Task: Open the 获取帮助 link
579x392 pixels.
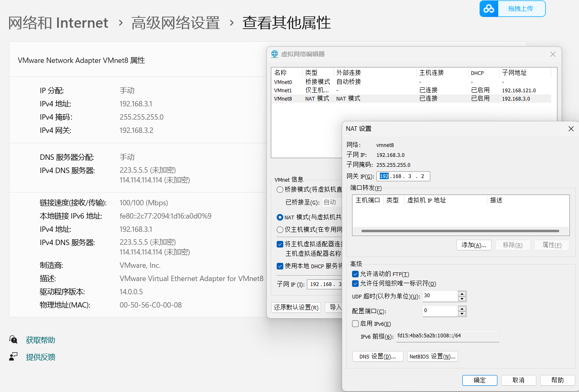Action: coord(41,340)
